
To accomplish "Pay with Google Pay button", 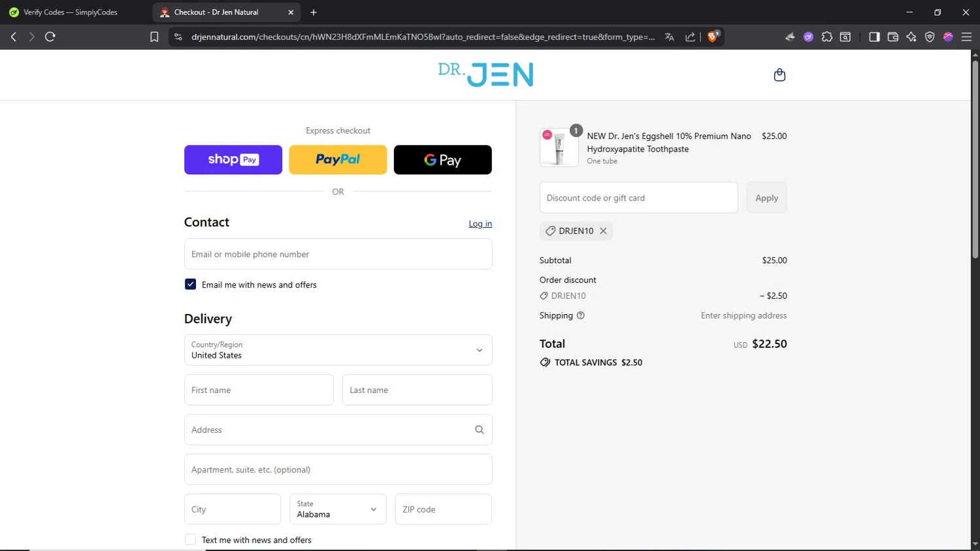I will pyautogui.click(x=443, y=160).
